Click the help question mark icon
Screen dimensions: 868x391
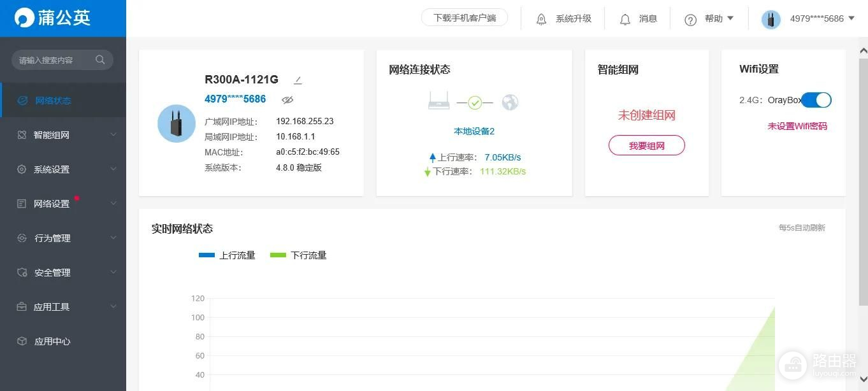(x=690, y=20)
